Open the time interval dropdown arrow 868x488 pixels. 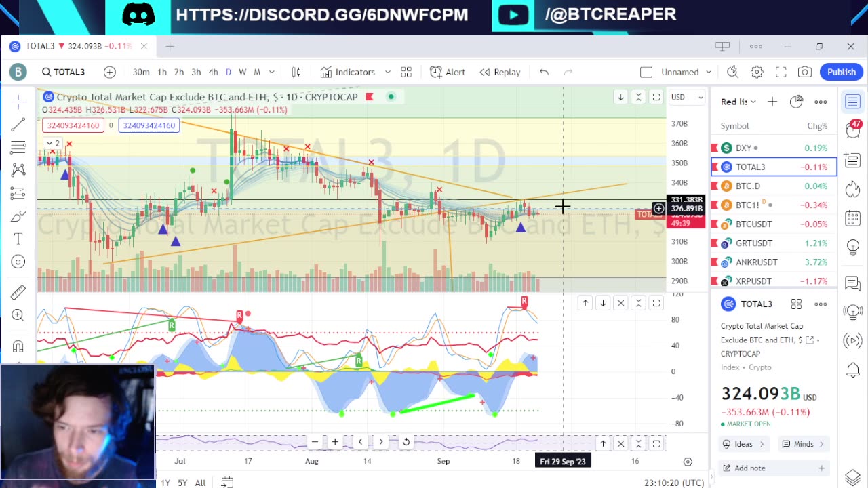(x=272, y=72)
